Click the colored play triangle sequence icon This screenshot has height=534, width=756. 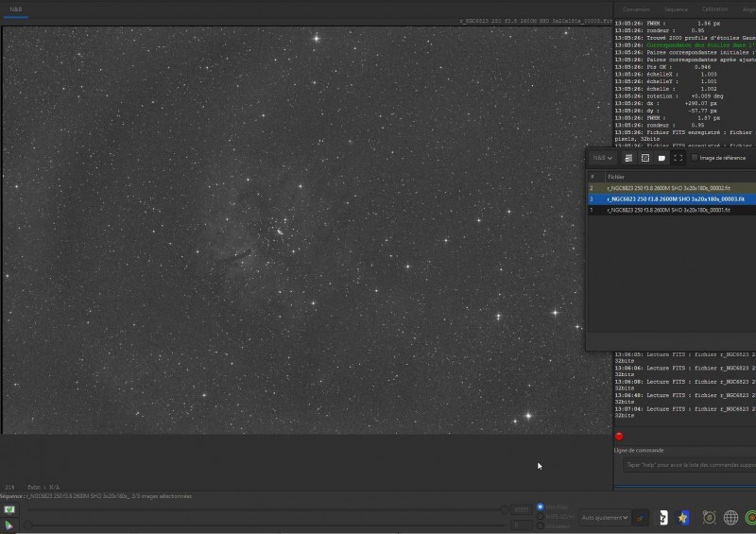click(x=9, y=525)
